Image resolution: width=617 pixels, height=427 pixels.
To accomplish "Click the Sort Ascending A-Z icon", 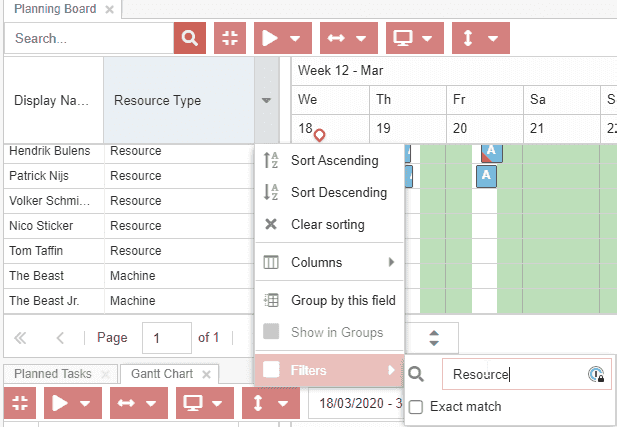I will [x=271, y=160].
